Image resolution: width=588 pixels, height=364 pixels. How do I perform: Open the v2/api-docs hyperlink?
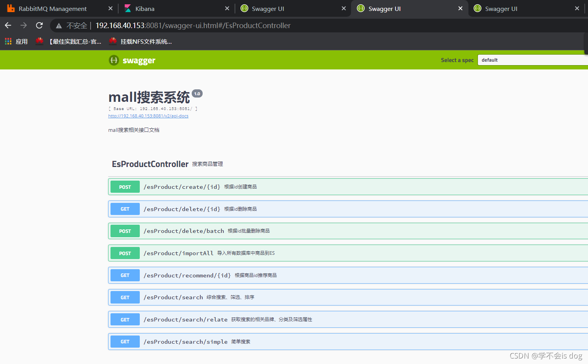tap(148, 115)
